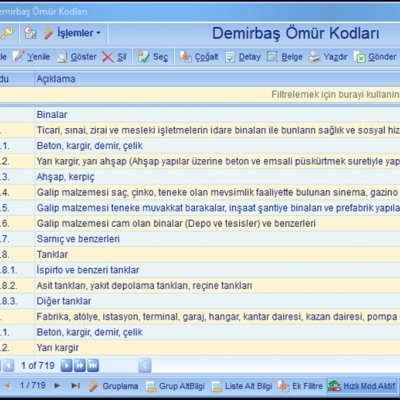Viewport: 400px width, 400px height.
Task: Select the row starting 'Galip malzemesi teneke muvakkat'
Action: click(x=200, y=208)
